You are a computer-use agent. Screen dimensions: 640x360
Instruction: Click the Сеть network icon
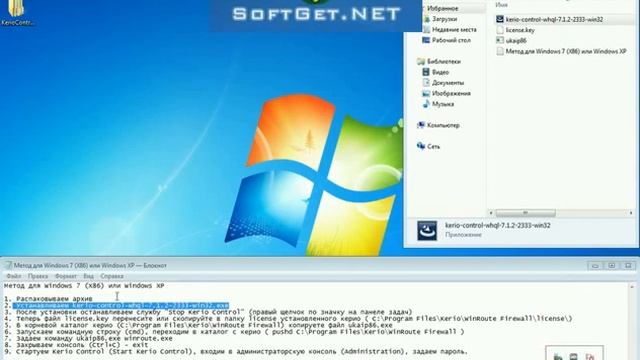pos(421,146)
